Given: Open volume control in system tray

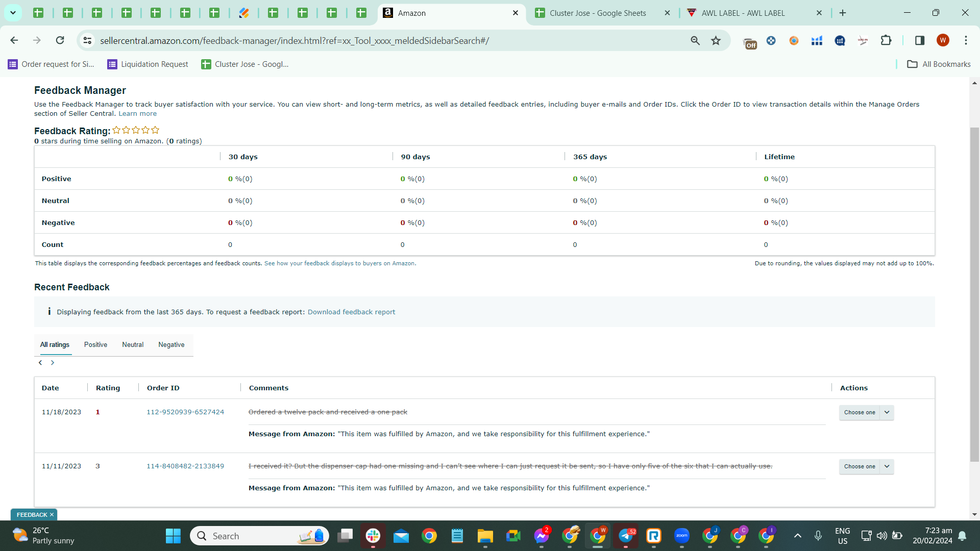Looking at the screenshot, I should 881,536.
